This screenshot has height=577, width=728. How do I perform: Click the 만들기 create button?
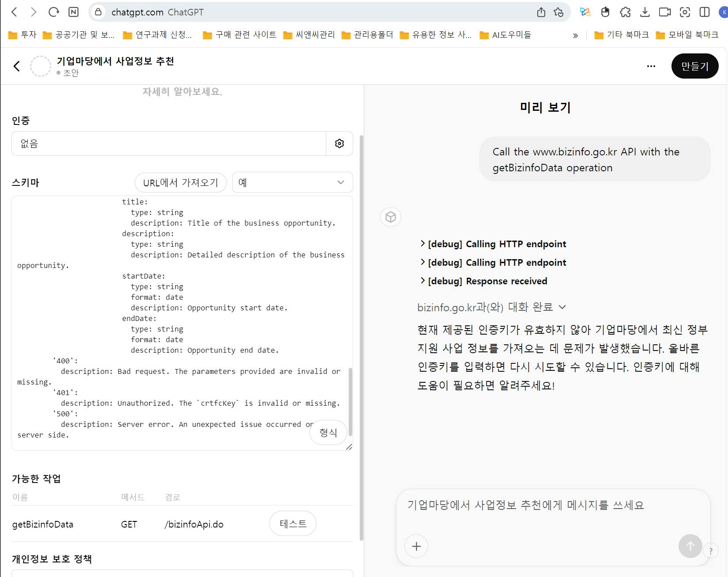tap(695, 66)
